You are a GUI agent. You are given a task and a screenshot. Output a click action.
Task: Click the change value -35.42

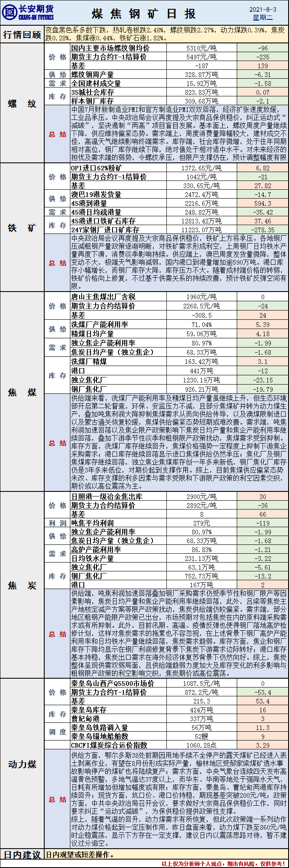[x=262, y=212]
